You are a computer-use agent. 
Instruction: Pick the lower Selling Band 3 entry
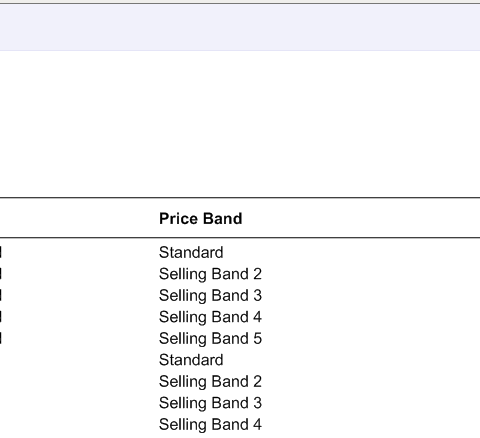210,403
